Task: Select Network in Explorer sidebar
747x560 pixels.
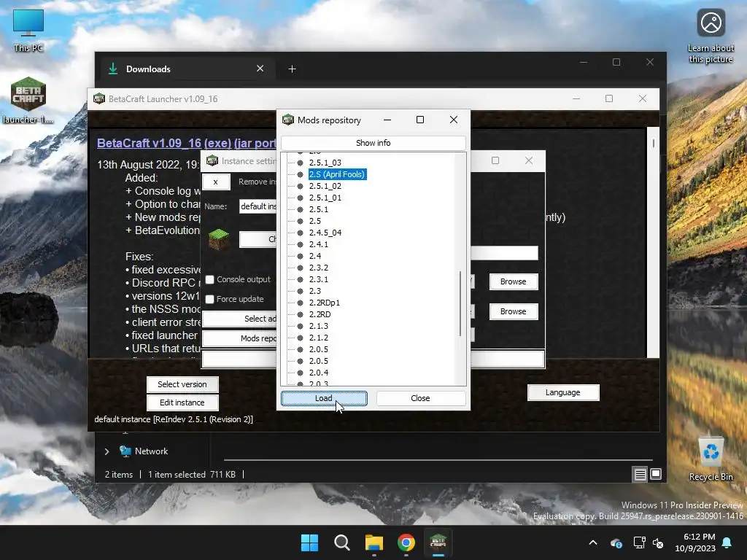Action: [x=151, y=451]
